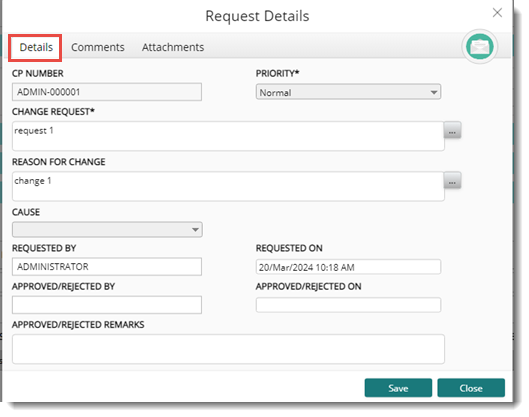The width and height of the screenshot is (529, 417).
Task: Click the Change Request text area
Action: 228,136
